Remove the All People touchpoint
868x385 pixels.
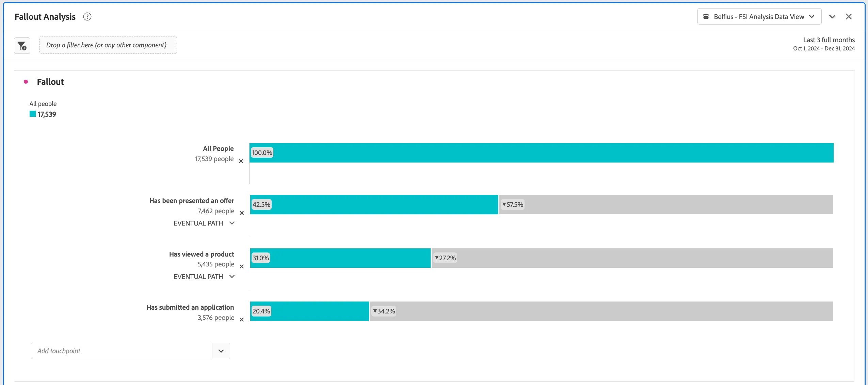[x=241, y=161]
